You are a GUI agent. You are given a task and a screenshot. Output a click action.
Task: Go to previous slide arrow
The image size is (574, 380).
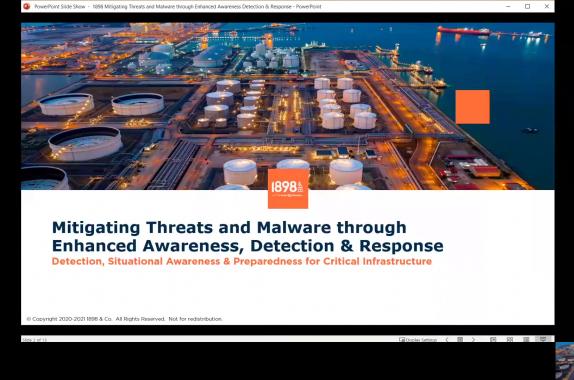[447, 340]
